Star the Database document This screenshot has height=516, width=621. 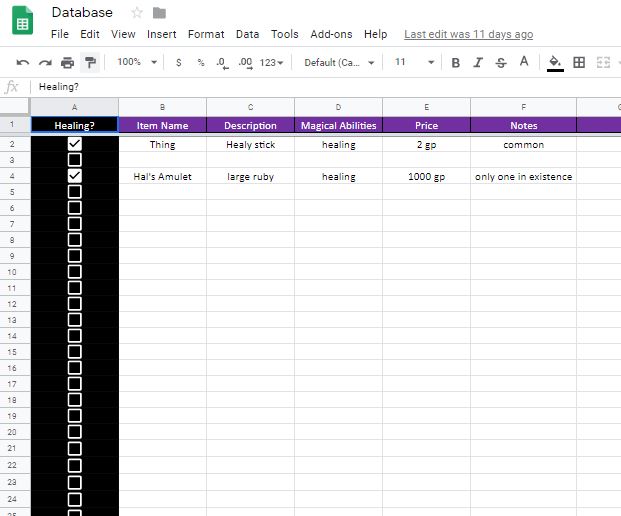pyautogui.click(x=137, y=13)
